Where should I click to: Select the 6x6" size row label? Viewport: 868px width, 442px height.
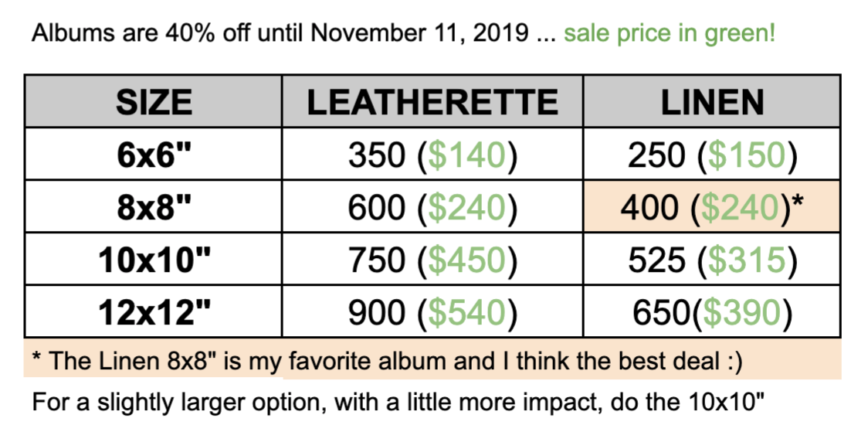coord(154,155)
